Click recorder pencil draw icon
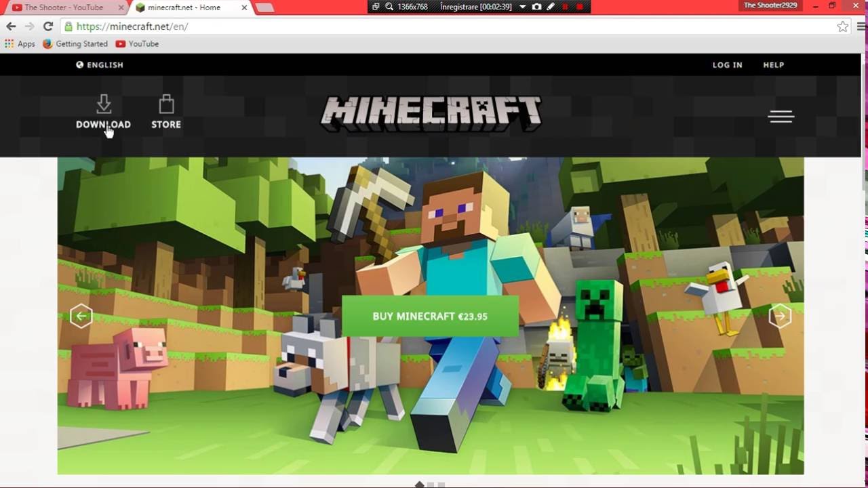This screenshot has height=488, width=868. (x=551, y=6)
